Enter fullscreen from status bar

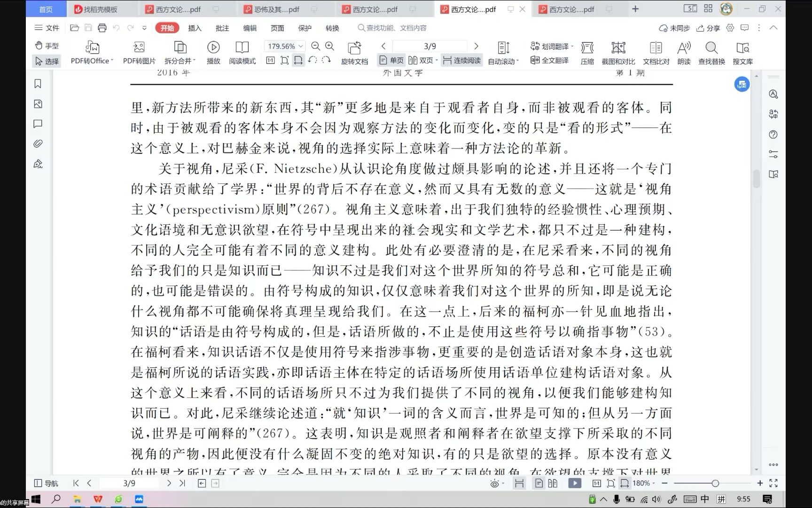coord(773,483)
